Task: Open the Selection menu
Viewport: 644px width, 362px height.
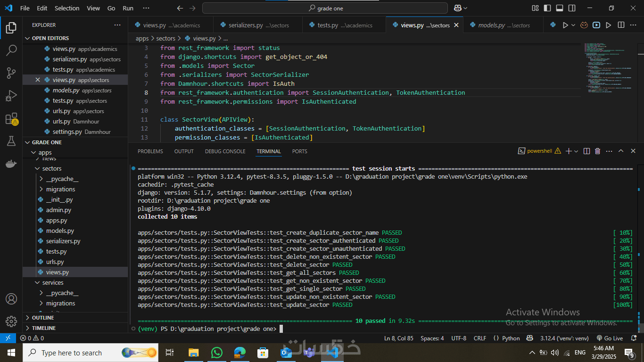Action: [67, 8]
